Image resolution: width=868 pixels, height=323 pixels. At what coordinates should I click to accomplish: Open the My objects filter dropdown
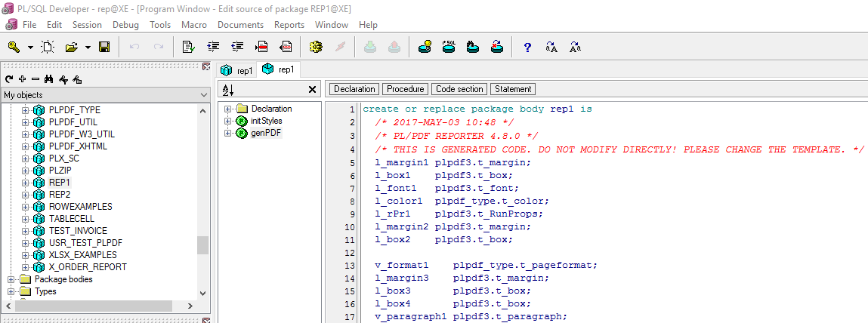(202, 95)
